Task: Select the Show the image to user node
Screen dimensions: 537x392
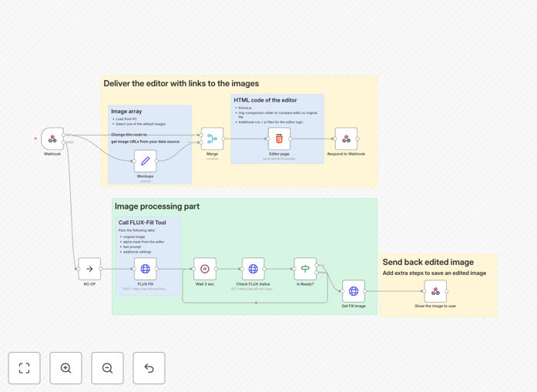Action: pos(435,291)
